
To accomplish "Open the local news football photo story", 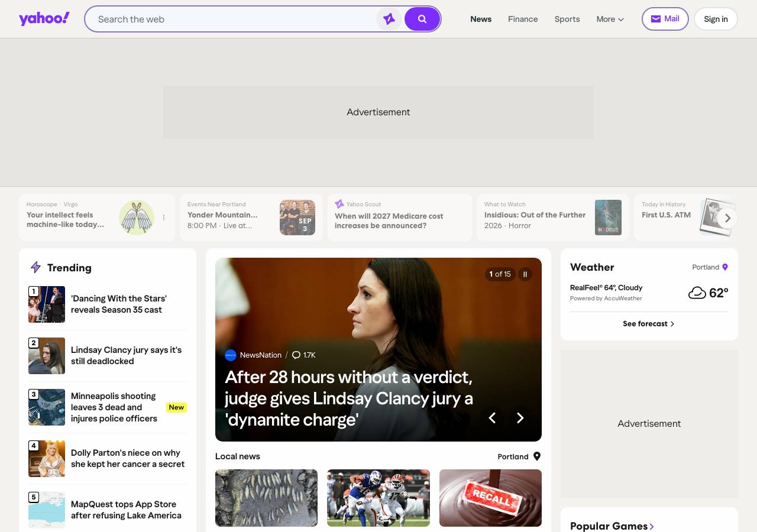I will 378,498.
